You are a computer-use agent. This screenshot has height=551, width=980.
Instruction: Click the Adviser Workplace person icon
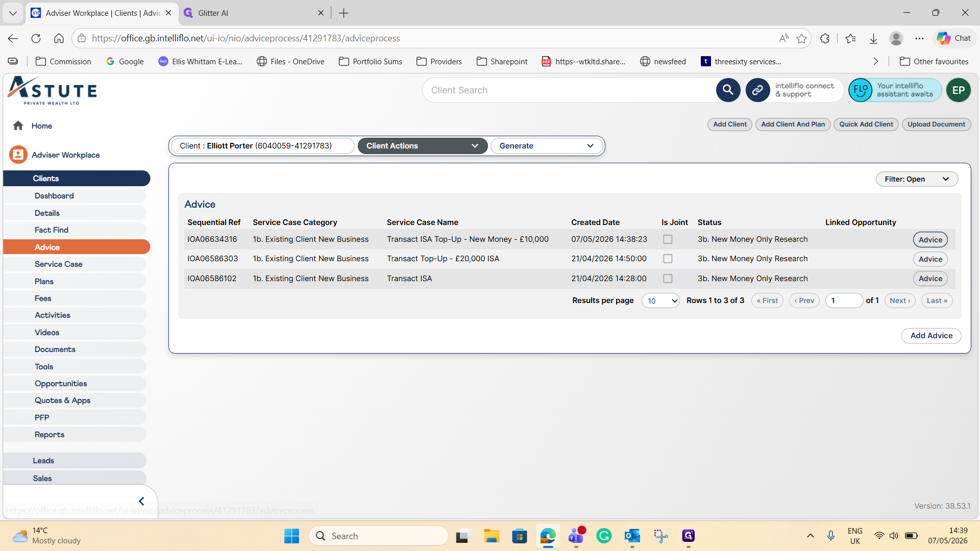point(18,155)
